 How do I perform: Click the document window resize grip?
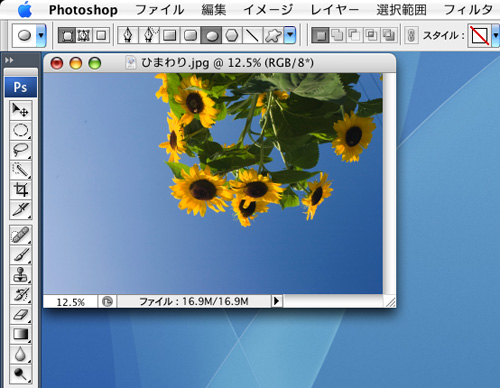[390, 302]
